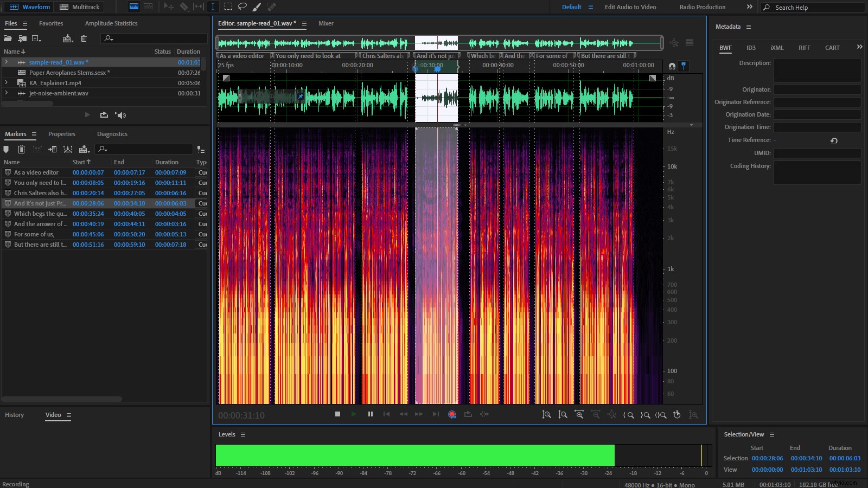Viewport: 868px width, 488px height.
Task: Activate the Record button
Action: [x=451, y=414]
